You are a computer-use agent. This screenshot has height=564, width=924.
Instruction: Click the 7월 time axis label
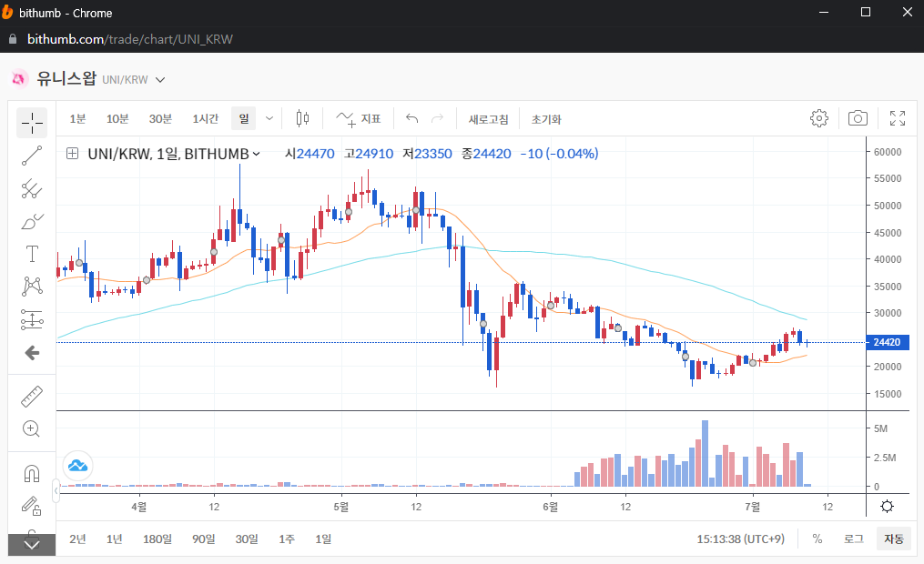coord(753,507)
